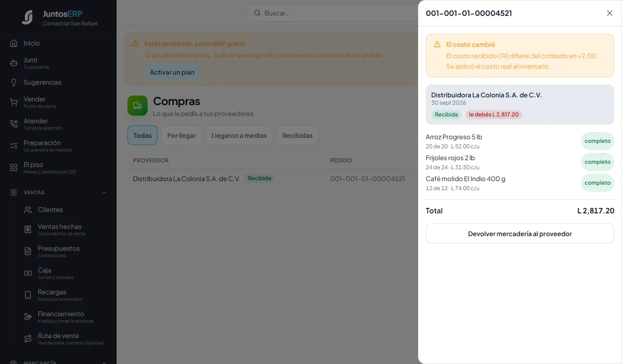Open the Junti assistant robot icon
Screen dimensions: 622x364
pyautogui.click(x=14, y=63)
